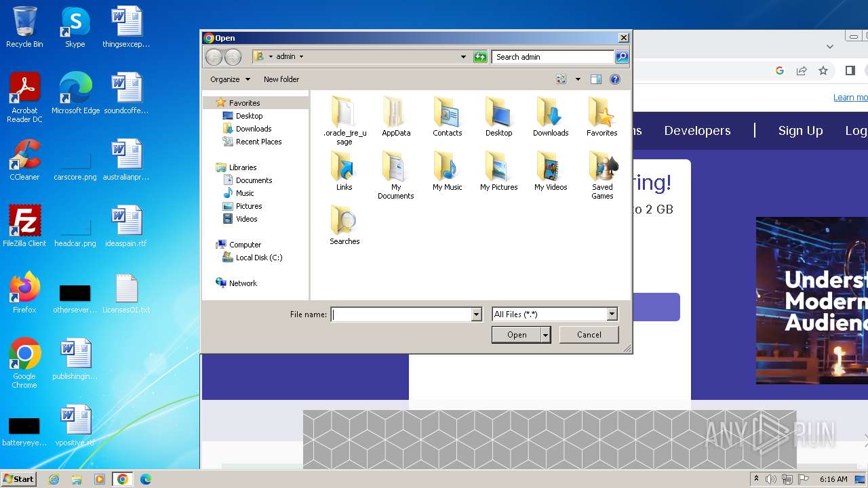The width and height of the screenshot is (868, 488).
Task: Open Recycle Bin desktop icon
Action: [x=24, y=27]
